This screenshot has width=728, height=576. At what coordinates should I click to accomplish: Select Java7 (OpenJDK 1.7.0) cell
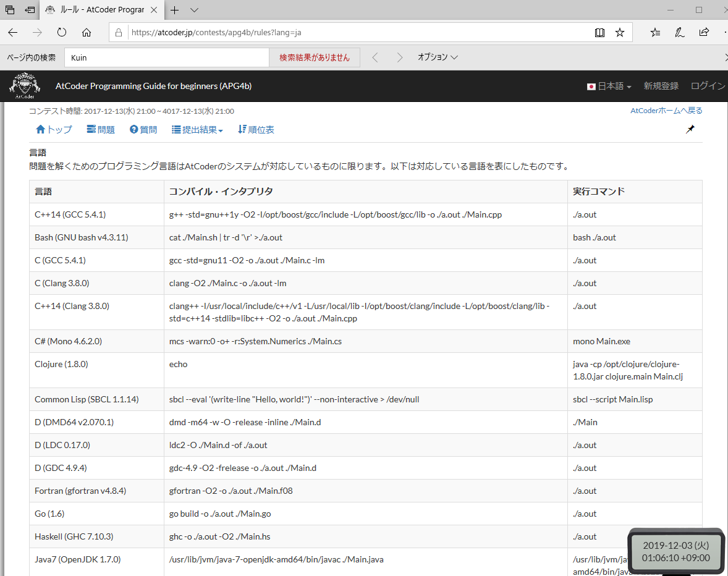(96, 562)
